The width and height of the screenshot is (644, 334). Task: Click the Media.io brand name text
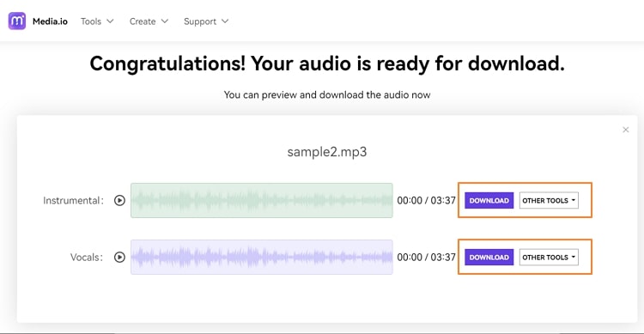click(x=50, y=21)
